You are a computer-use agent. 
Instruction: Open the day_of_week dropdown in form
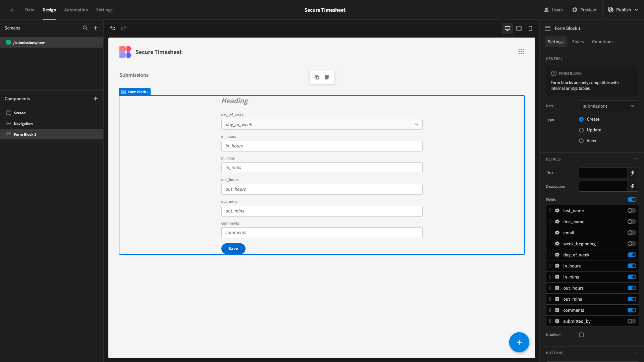pos(322,124)
